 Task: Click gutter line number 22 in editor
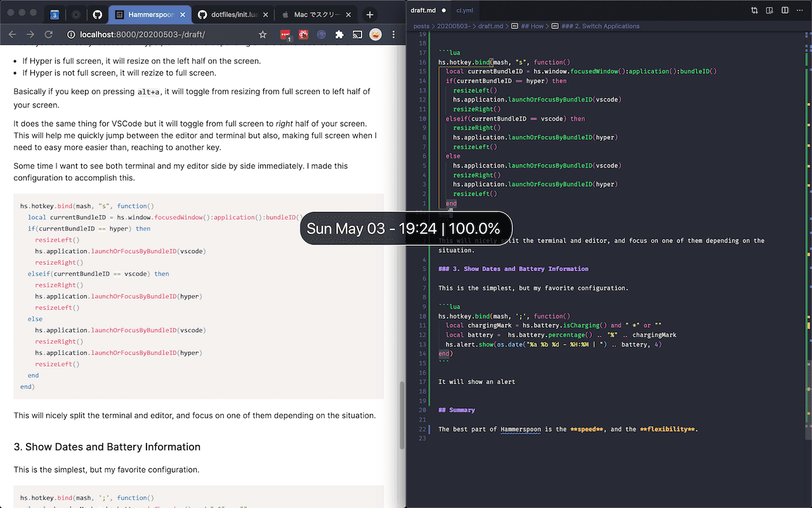coord(423,429)
